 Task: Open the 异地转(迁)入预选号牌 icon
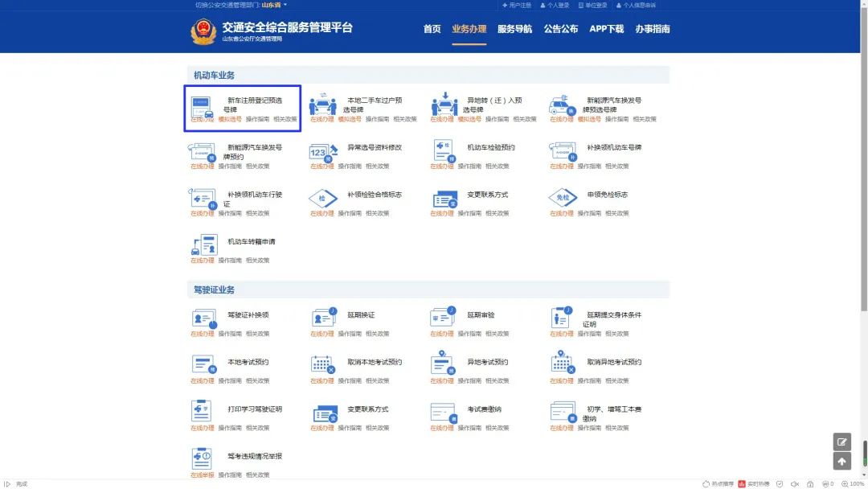click(444, 104)
